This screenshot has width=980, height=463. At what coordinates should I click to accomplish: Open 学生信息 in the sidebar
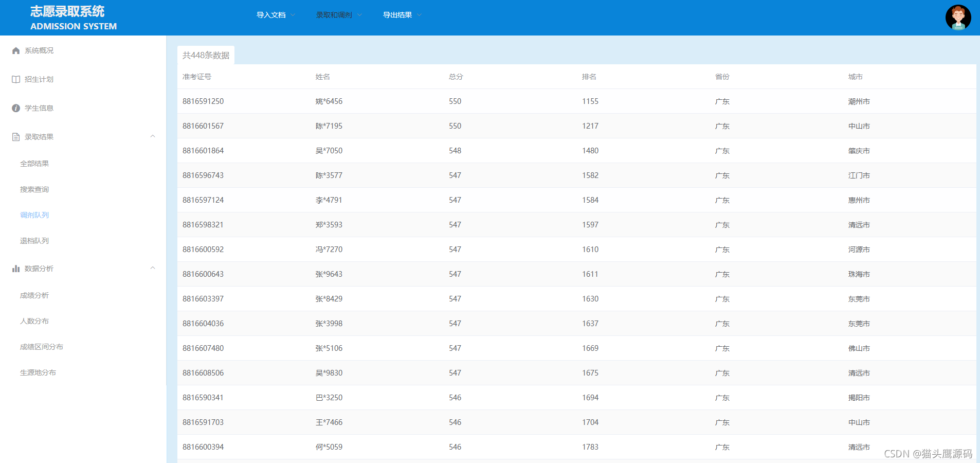click(x=39, y=108)
